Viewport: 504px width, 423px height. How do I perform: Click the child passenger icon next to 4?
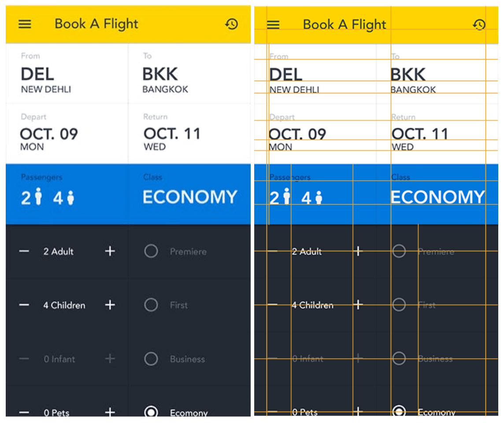pyautogui.click(x=69, y=197)
